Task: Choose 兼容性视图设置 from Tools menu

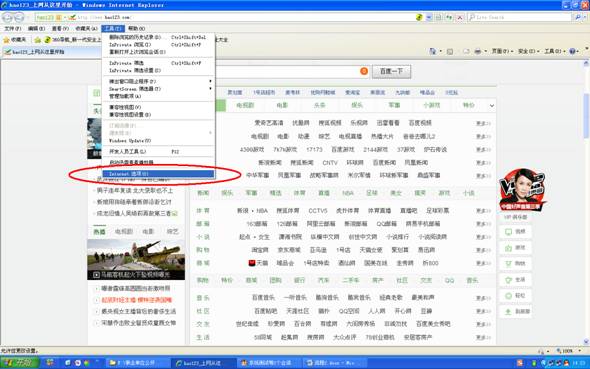Action: [x=158, y=114]
